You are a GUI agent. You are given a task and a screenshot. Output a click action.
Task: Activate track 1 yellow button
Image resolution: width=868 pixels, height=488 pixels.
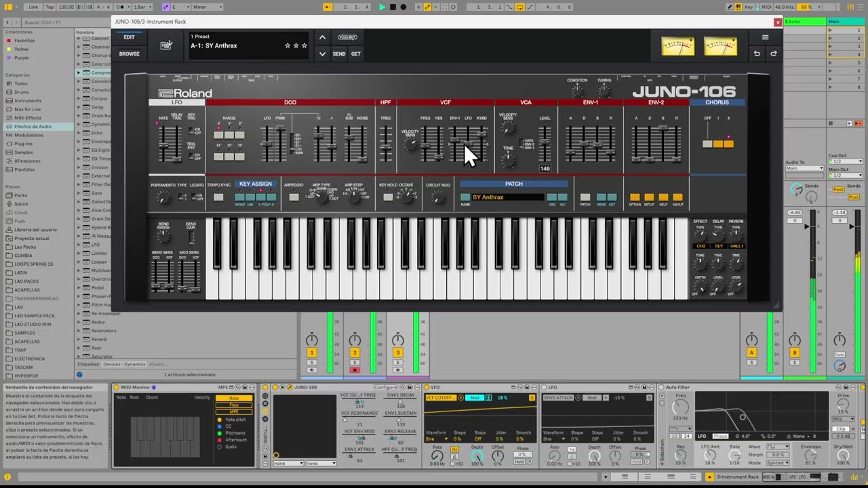point(312,352)
